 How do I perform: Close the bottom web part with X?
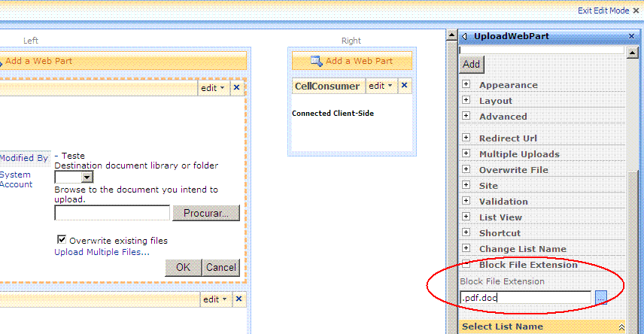[238, 299]
